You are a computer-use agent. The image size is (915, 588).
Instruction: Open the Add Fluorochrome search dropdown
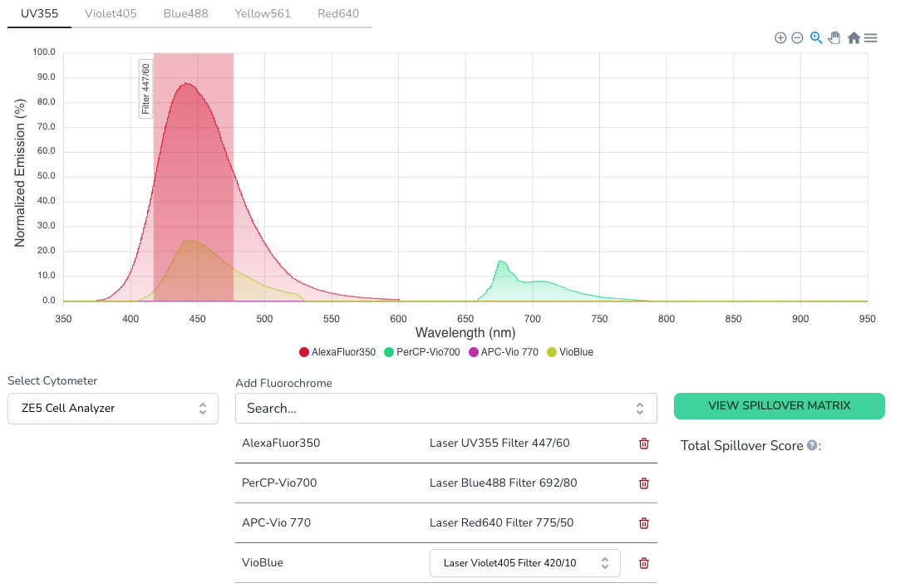point(446,408)
